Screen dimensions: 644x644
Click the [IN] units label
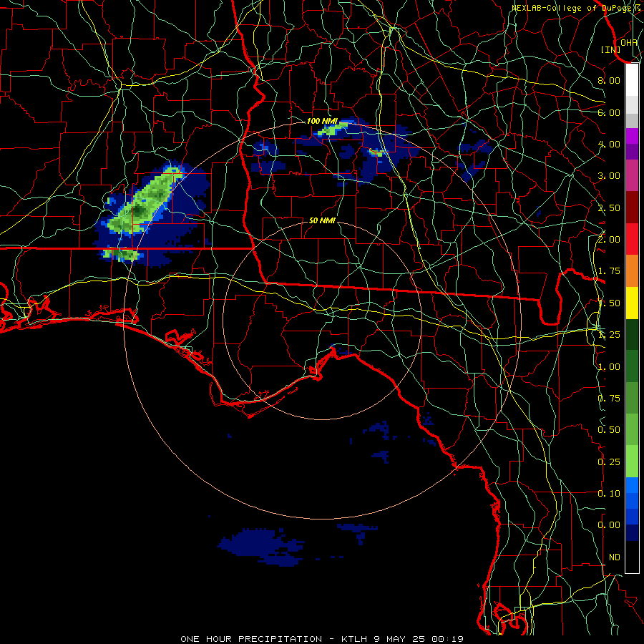(x=610, y=49)
